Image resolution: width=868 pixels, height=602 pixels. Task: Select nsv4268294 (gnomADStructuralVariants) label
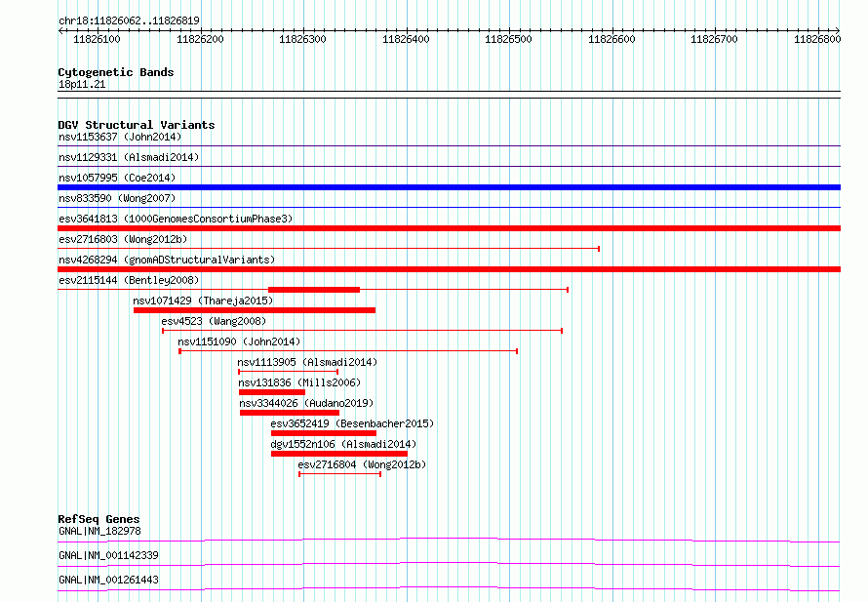click(x=167, y=260)
